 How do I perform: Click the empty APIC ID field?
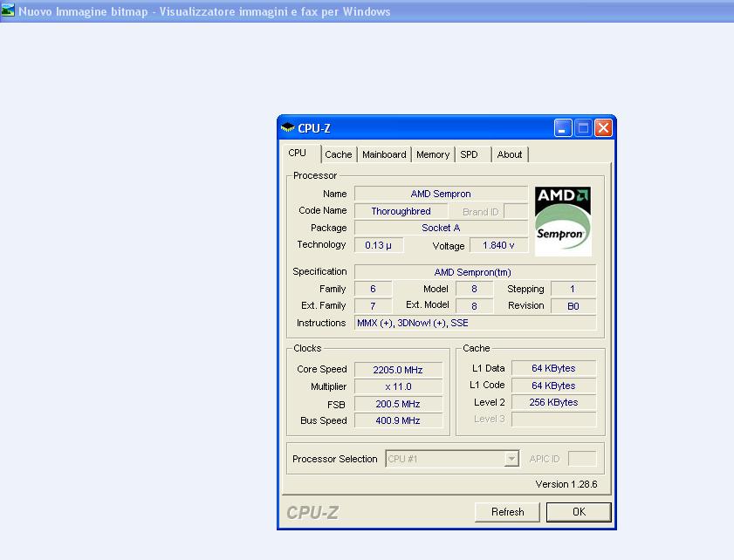582,459
